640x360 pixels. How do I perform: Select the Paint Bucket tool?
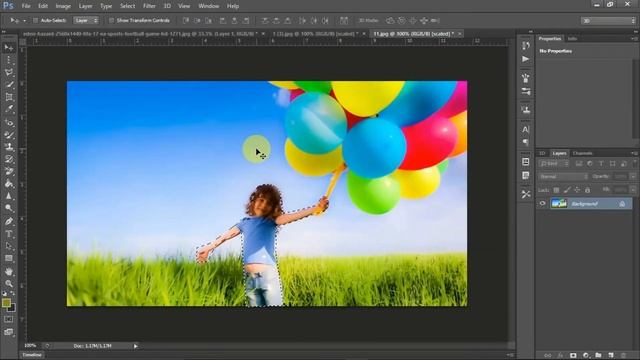click(x=9, y=184)
